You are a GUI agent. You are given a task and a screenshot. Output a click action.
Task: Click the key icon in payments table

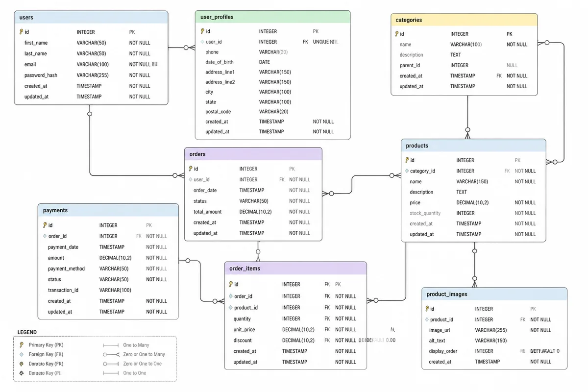pyautogui.click(x=45, y=225)
